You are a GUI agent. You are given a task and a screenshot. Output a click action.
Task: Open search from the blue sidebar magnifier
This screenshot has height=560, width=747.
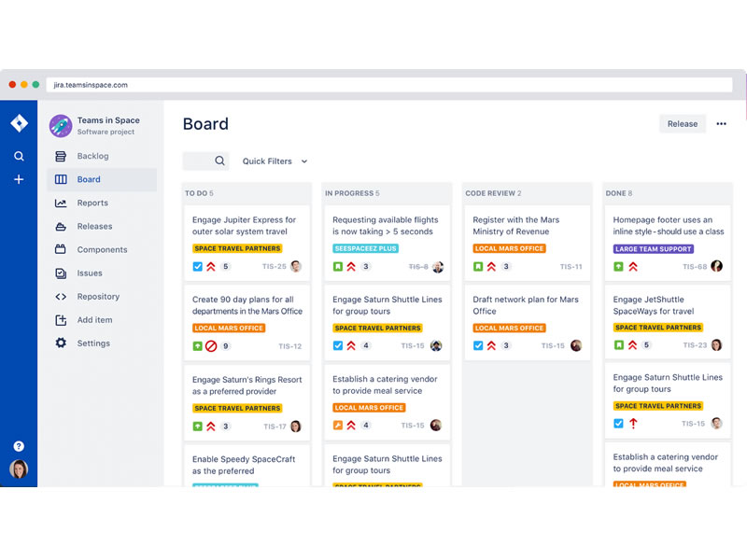[x=19, y=156]
